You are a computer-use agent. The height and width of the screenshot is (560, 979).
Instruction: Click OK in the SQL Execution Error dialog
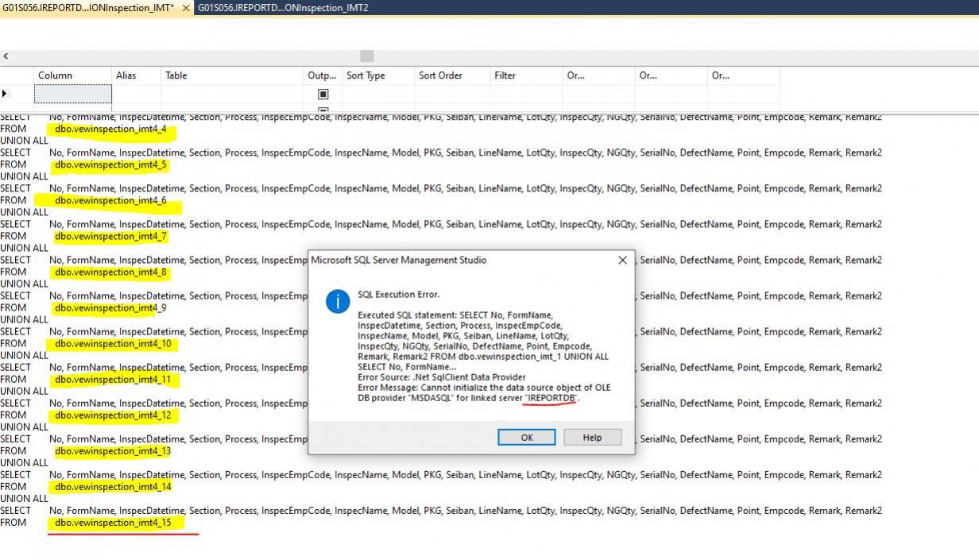click(526, 438)
